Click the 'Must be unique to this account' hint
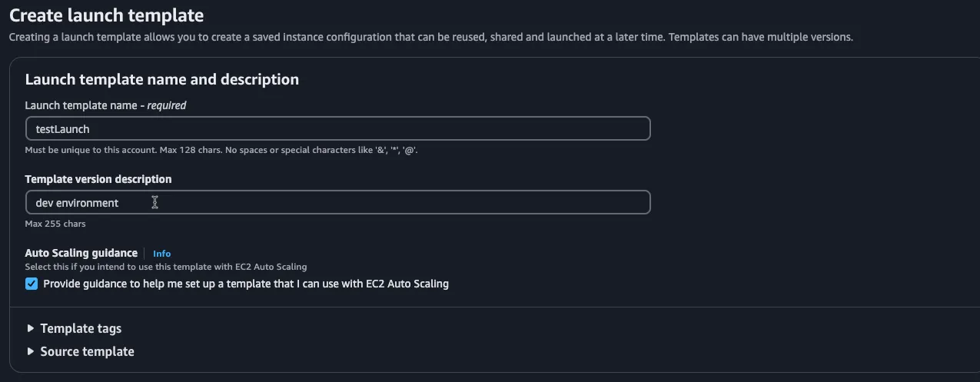Image resolution: width=980 pixels, height=382 pixels. pos(221,151)
